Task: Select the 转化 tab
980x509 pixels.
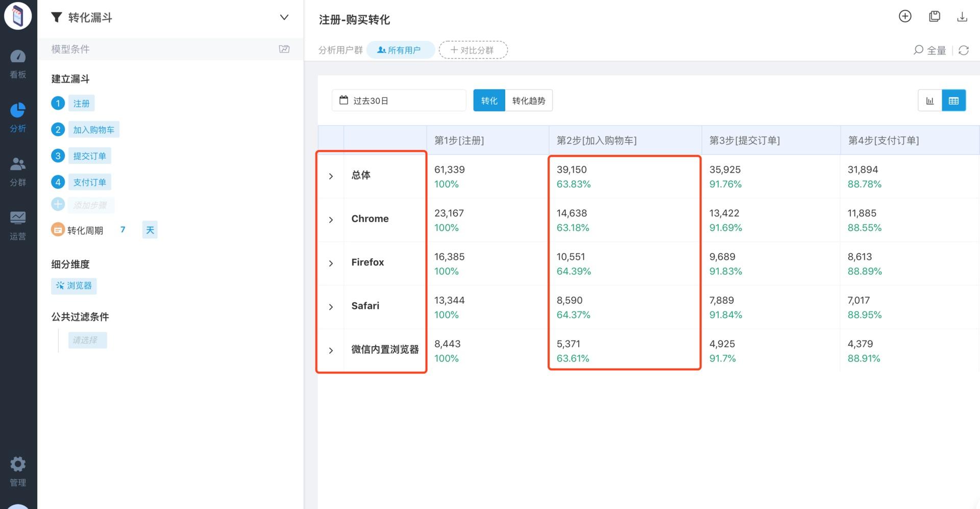Action: pos(489,100)
